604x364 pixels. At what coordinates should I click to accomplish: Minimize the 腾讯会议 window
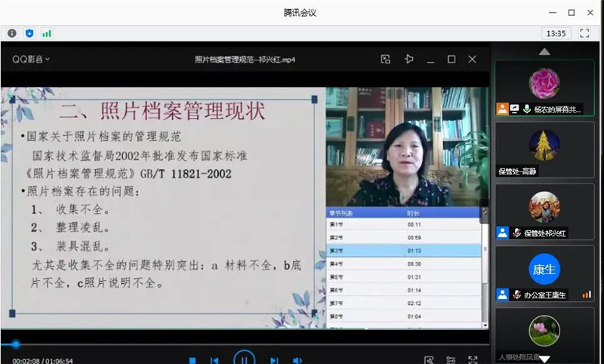tap(553, 13)
